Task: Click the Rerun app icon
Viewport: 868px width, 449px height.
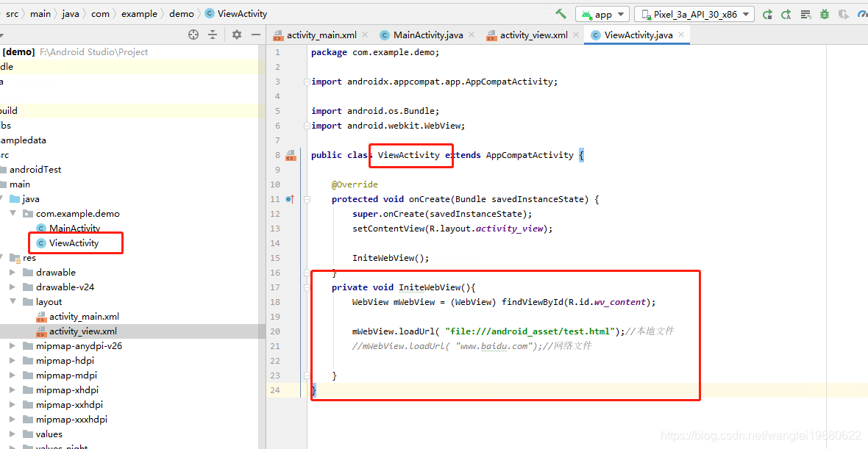Action: [767, 15]
